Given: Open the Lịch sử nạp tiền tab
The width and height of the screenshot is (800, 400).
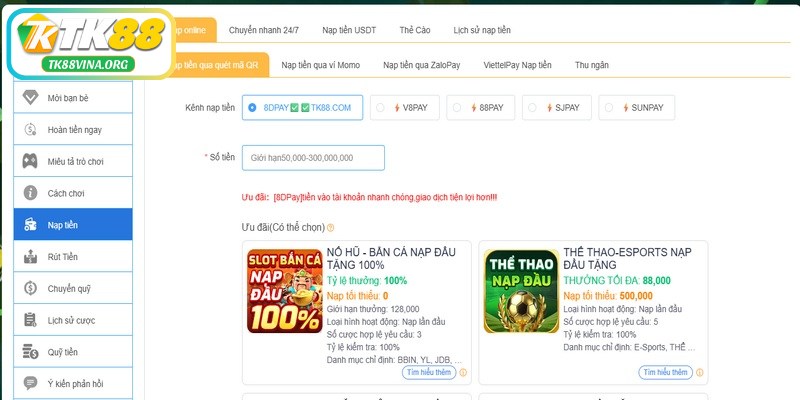Looking at the screenshot, I should 482,30.
